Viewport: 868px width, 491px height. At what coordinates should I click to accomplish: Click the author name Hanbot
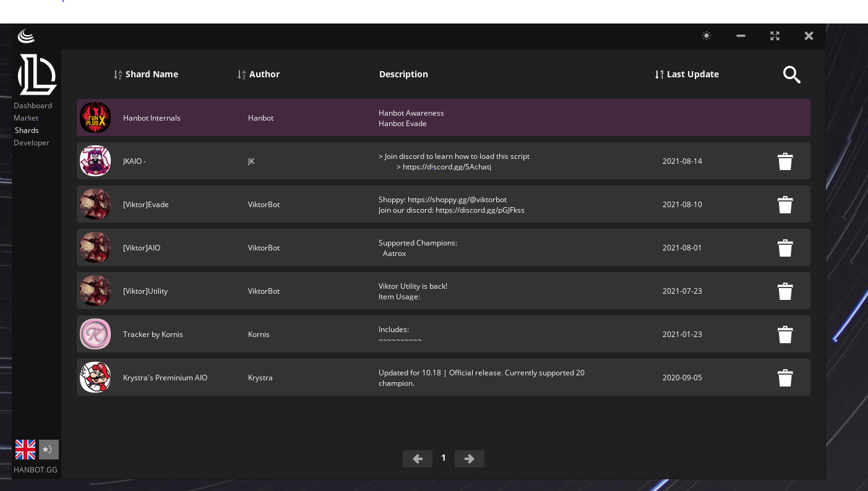pos(260,118)
